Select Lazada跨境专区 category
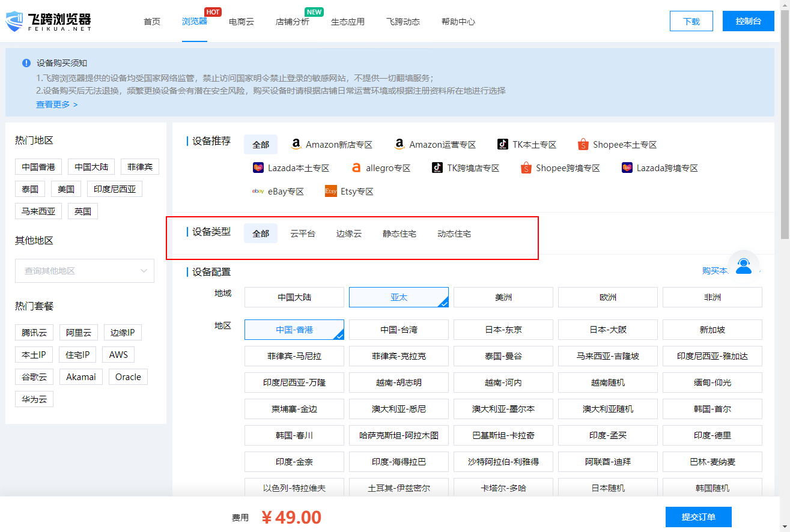This screenshot has width=790, height=532. [660, 168]
